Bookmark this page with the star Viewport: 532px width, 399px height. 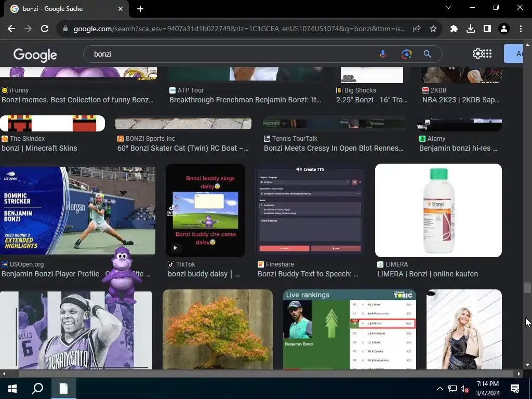click(x=433, y=29)
